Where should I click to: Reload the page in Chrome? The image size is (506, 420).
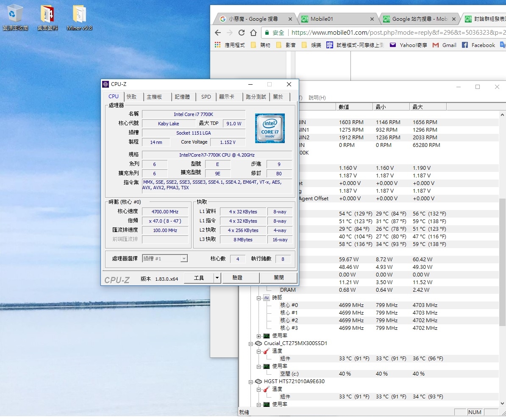click(x=242, y=33)
